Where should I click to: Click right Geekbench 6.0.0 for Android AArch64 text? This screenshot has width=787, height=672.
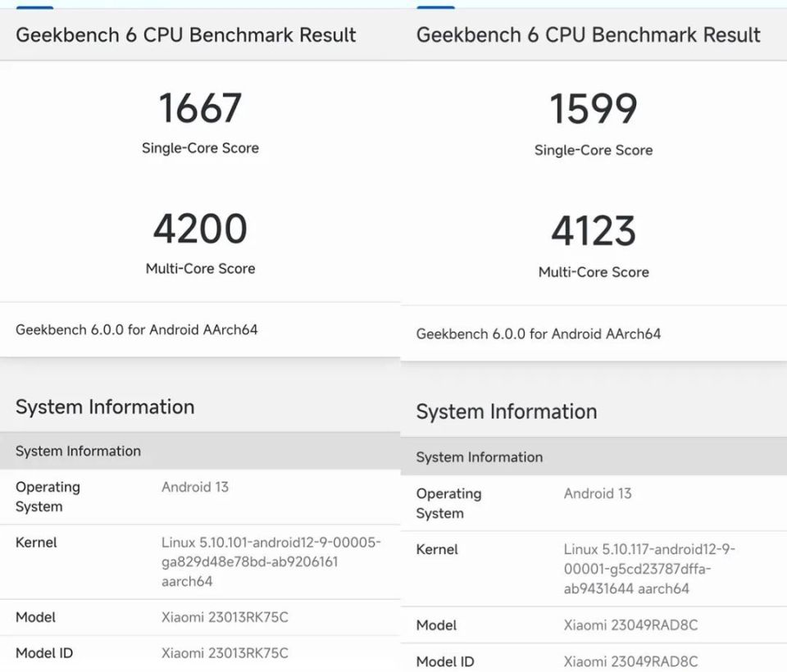click(x=538, y=334)
